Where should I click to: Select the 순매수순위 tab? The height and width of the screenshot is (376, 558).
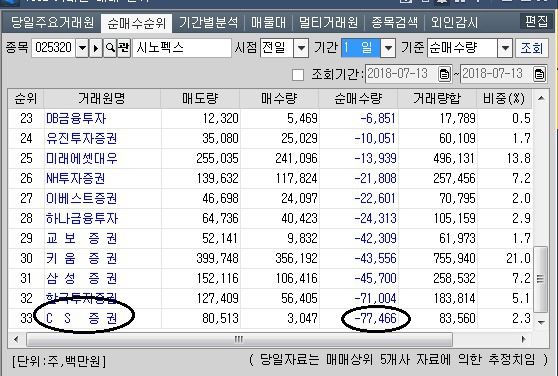tap(137, 23)
